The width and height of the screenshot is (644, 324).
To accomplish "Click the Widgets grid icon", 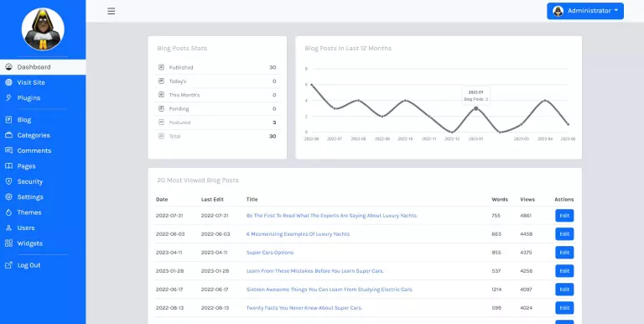I will [x=8, y=243].
